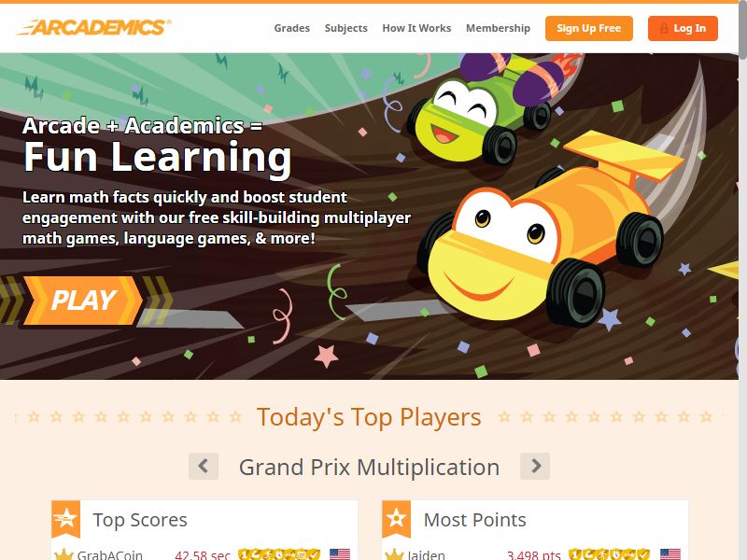Click the crown icon beside GrabACoin
Image resolution: width=747 pixels, height=560 pixels.
point(63,554)
